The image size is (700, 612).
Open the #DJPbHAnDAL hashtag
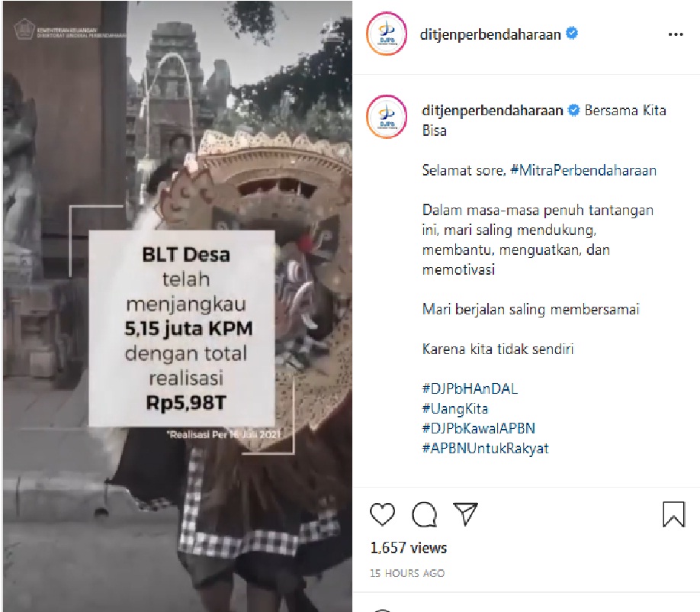pyautogui.click(x=470, y=388)
